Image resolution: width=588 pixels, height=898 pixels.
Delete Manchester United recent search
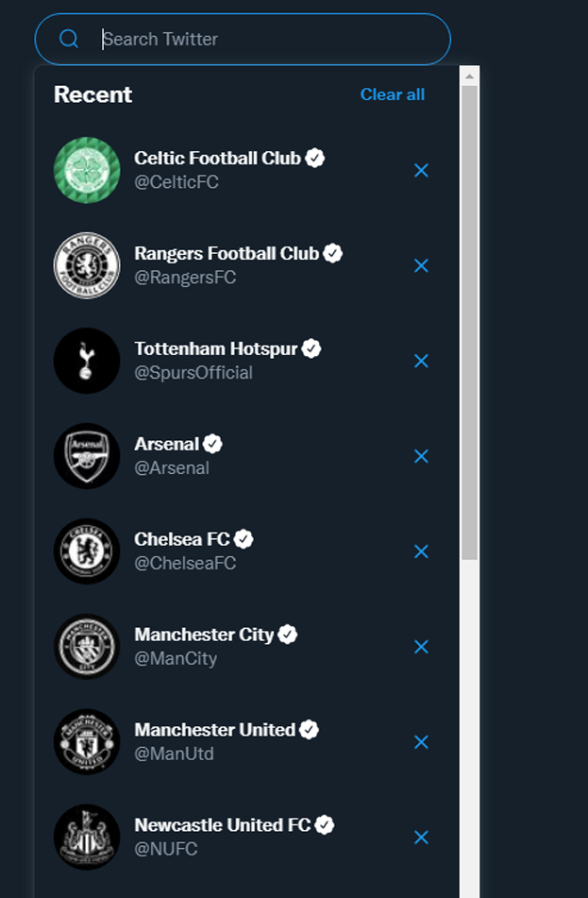pyautogui.click(x=421, y=742)
